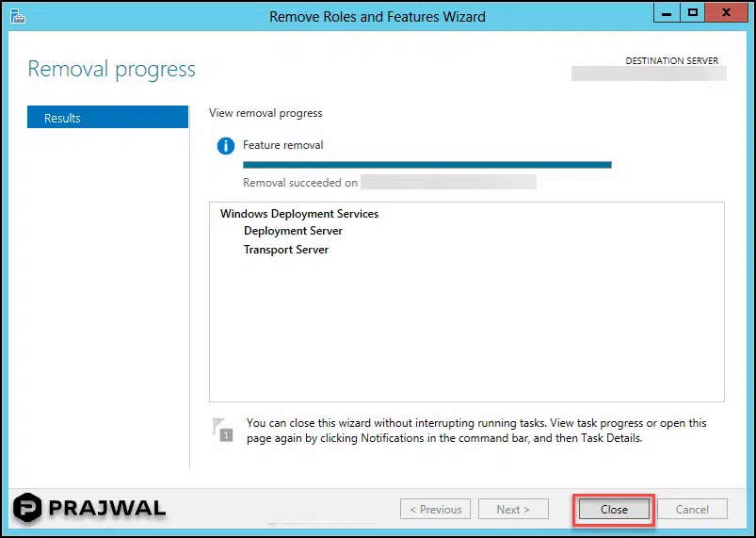
Task: Click the notification flag icon
Action: tap(221, 430)
